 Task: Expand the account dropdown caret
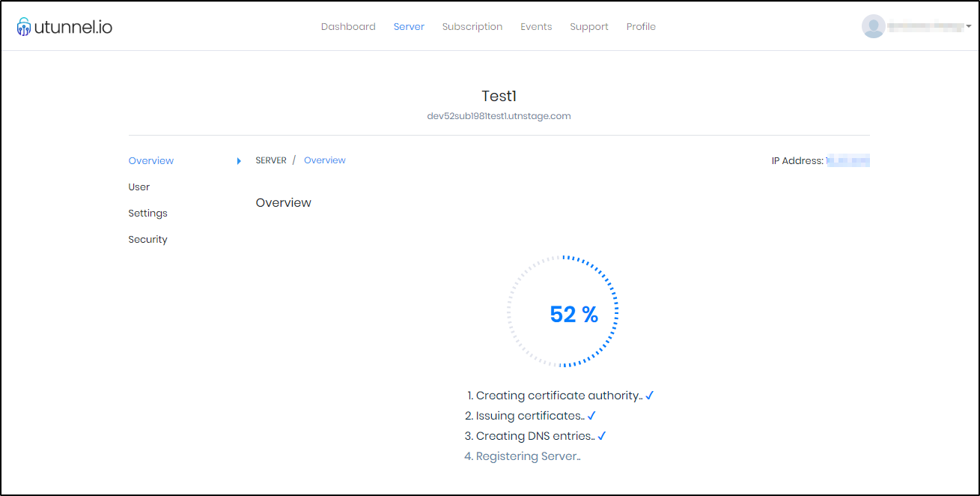click(x=970, y=26)
